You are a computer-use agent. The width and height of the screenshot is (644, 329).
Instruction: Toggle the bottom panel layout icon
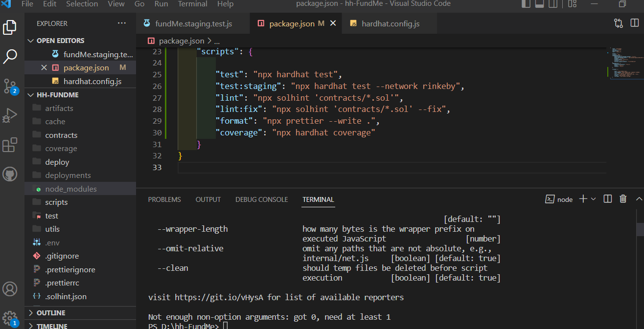(x=540, y=4)
